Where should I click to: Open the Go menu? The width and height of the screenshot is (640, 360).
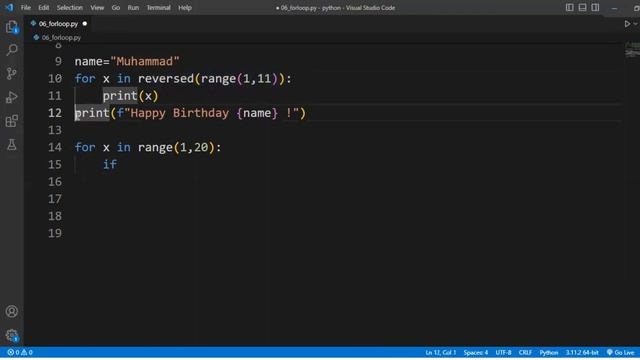[x=116, y=8]
